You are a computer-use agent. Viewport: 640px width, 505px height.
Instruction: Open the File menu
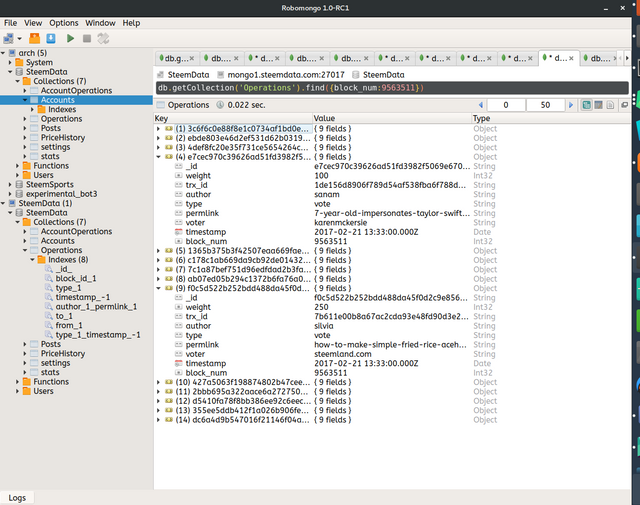pos(11,23)
